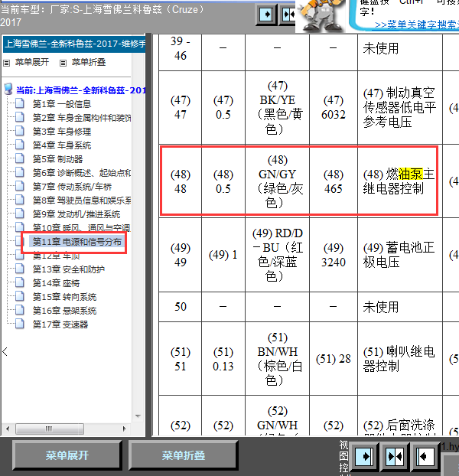
Task: Click cell (49) 蓄电池正极电压
Action: pyautogui.click(x=399, y=255)
